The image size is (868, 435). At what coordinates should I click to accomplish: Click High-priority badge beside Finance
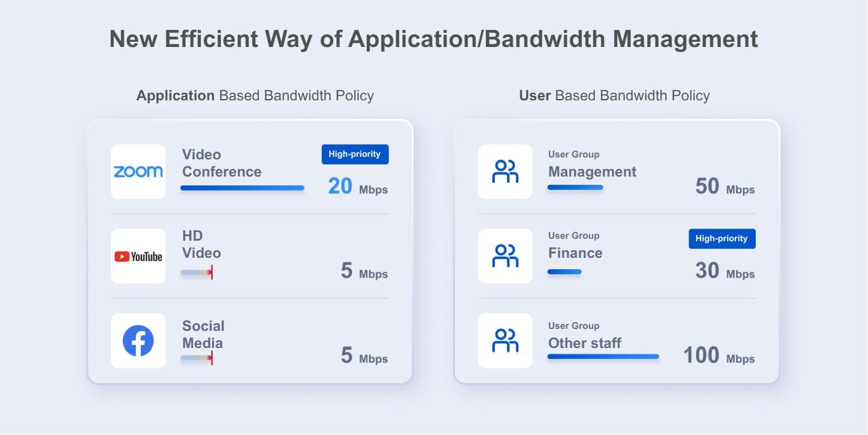tap(721, 239)
